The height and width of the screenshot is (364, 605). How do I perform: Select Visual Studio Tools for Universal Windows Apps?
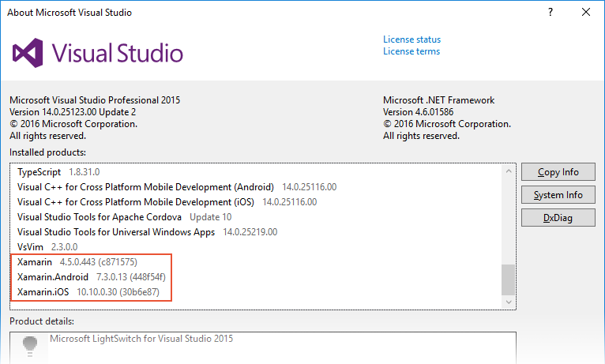pyautogui.click(x=148, y=232)
